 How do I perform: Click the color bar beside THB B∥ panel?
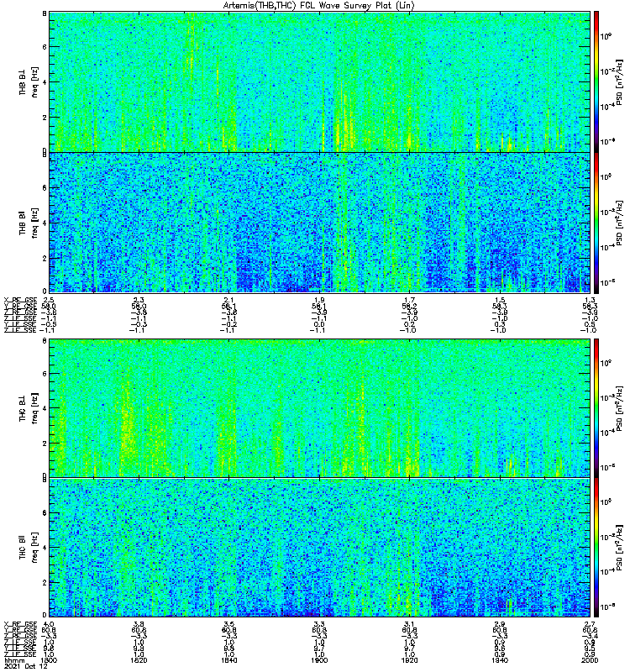pyautogui.click(x=596, y=223)
